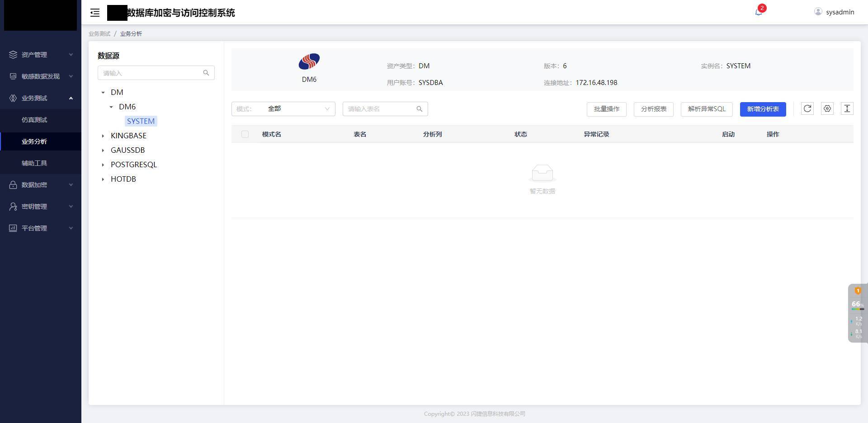868x423 pixels.
Task: Click the table name search magnifier
Action: (420, 109)
